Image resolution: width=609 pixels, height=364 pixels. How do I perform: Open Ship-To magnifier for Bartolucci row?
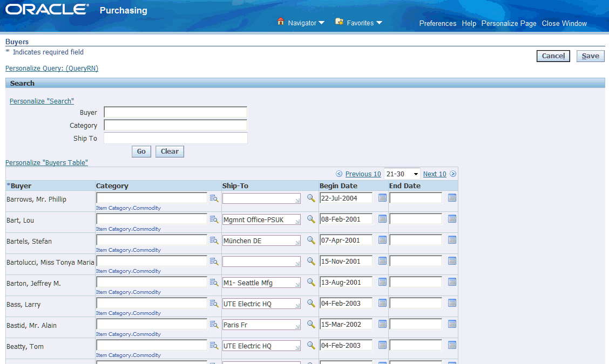point(311,261)
